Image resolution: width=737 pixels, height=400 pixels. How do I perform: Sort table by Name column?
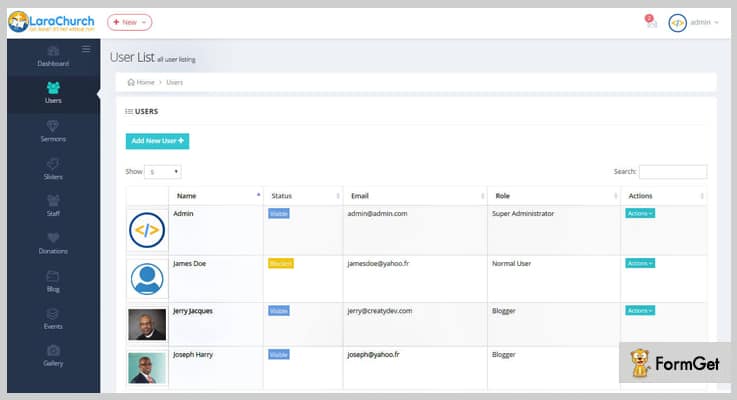pyautogui.click(x=216, y=196)
